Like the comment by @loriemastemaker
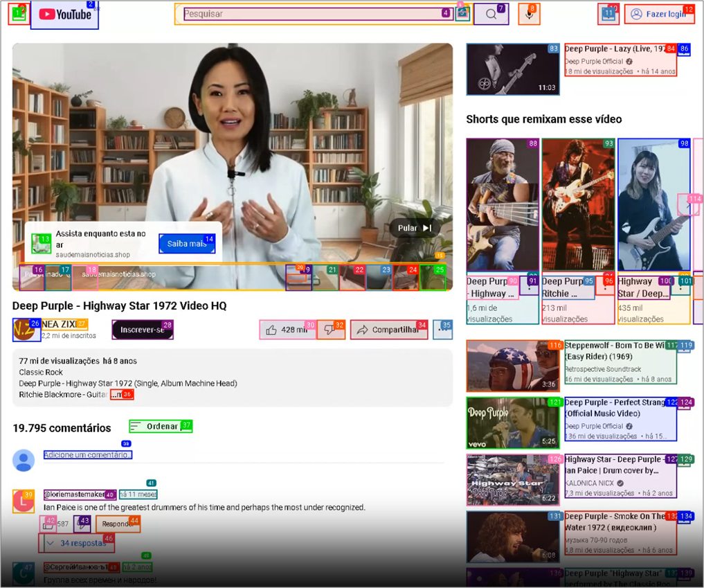This screenshot has height=588, width=704. (48, 524)
